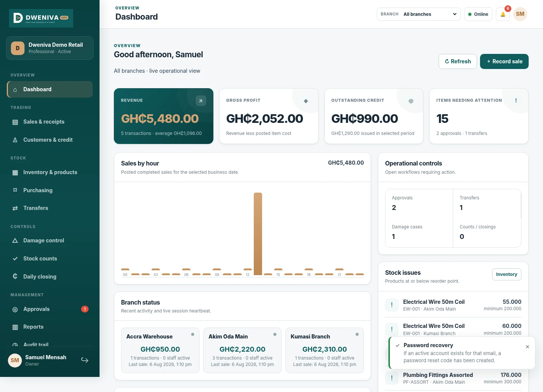Click the tall sales bar at hour 12
Viewport: 543px width, 392px height.
(258, 234)
